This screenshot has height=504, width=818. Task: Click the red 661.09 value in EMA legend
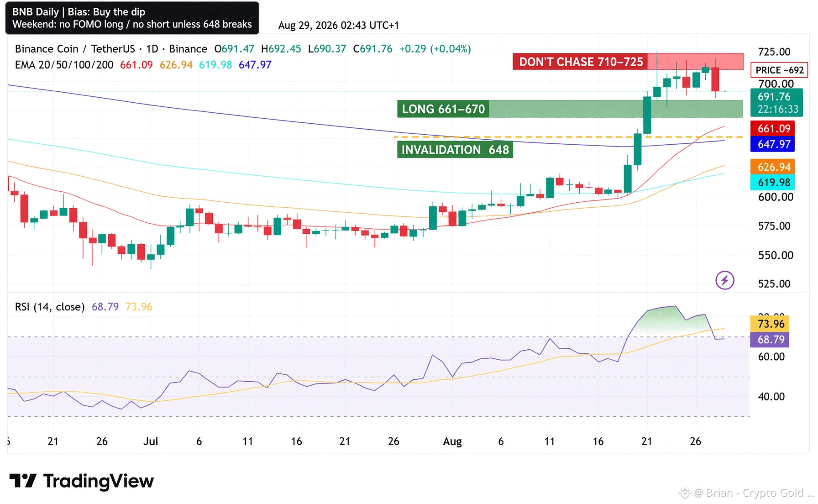136,65
